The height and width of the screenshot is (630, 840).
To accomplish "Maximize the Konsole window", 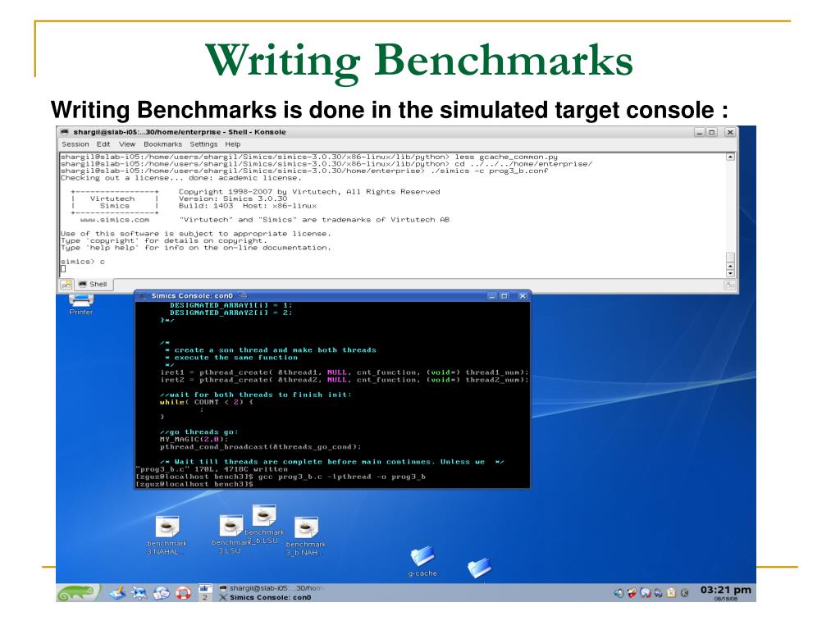I will click(x=712, y=132).
